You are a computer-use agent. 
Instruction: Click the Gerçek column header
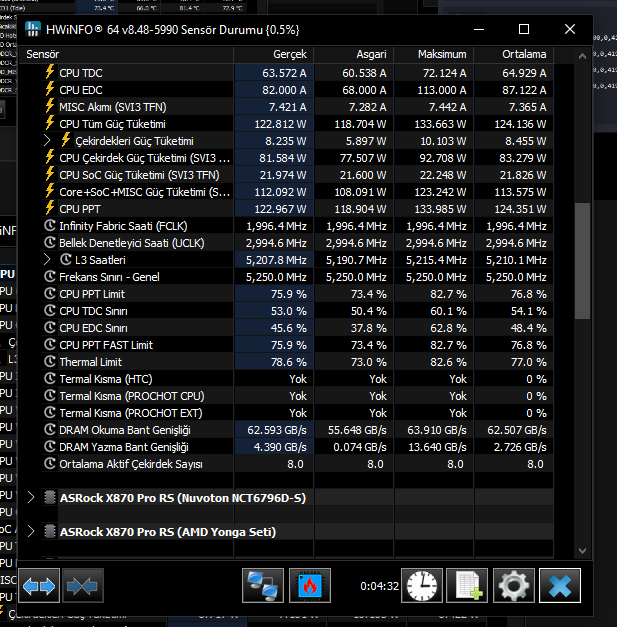point(274,54)
